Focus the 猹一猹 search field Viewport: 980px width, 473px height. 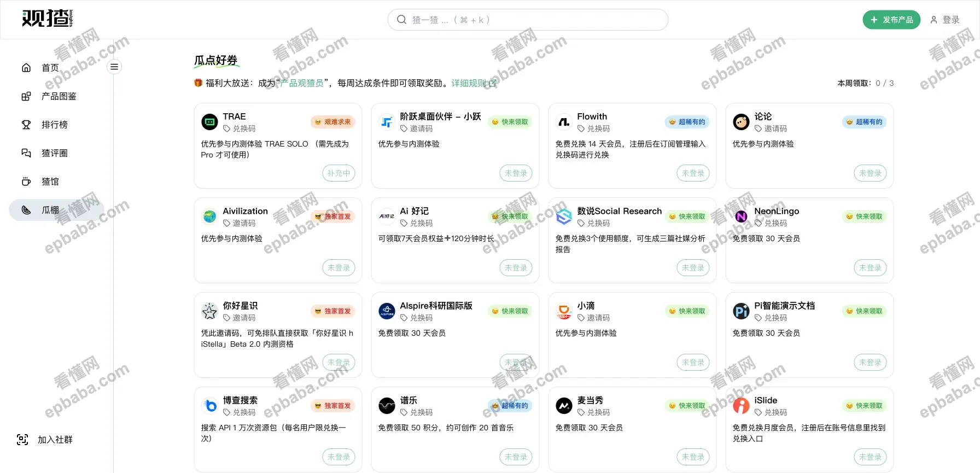click(x=528, y=20)
